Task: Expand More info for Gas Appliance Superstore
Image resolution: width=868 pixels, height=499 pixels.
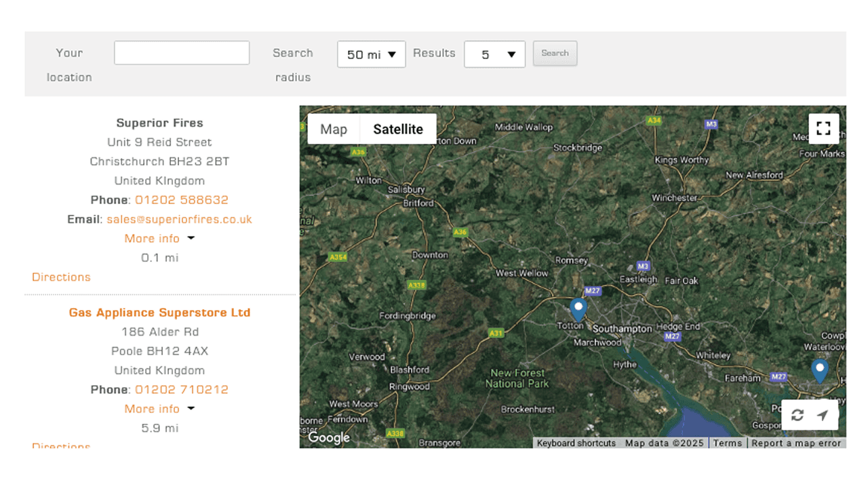Action: click(x=159, y=409)
